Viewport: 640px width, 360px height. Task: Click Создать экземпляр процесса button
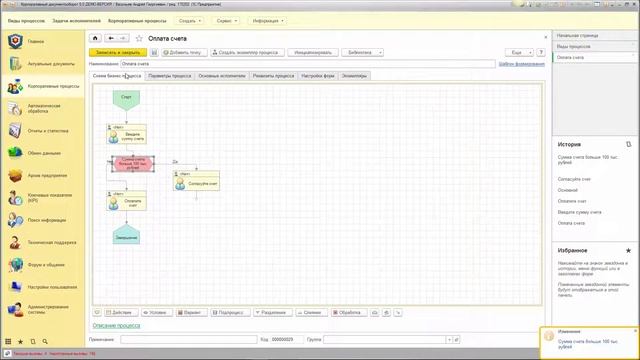pyautogui.click(x=247, y=53)
